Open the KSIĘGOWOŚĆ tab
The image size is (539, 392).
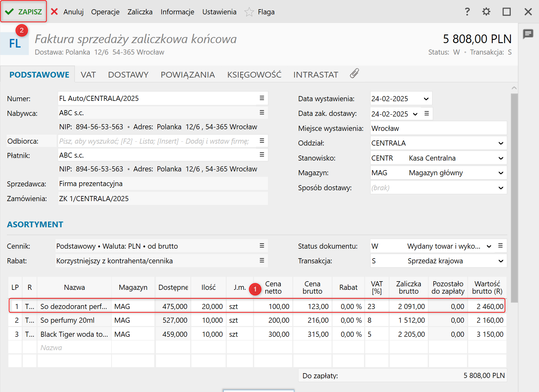point(254,75)
